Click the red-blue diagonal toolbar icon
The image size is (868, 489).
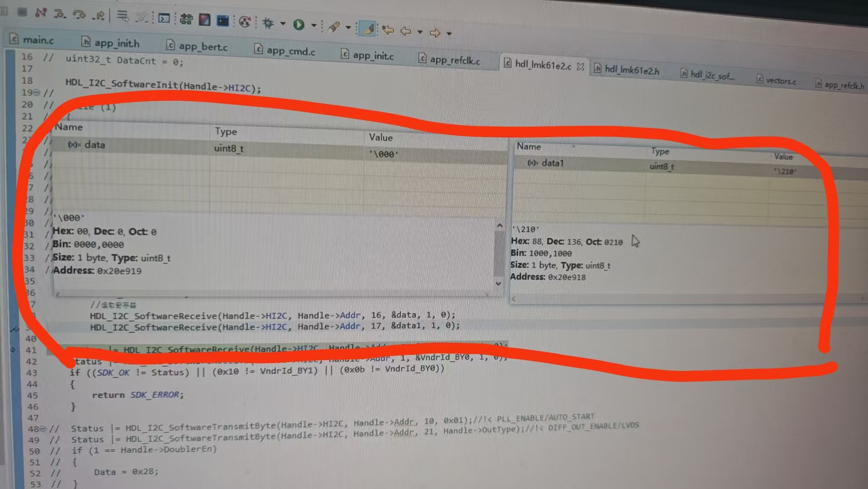point(204,19)
